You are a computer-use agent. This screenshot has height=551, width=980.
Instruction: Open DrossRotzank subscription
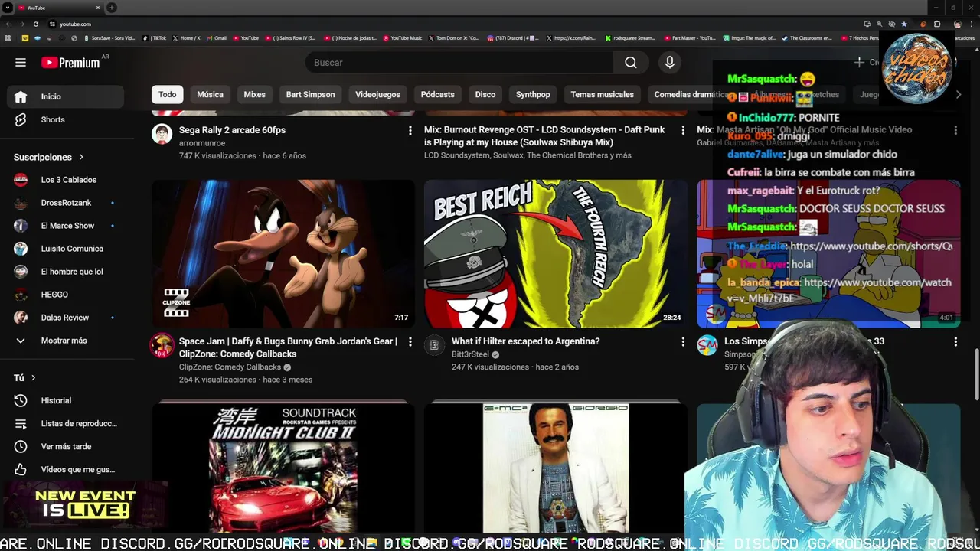click(66, 203)
